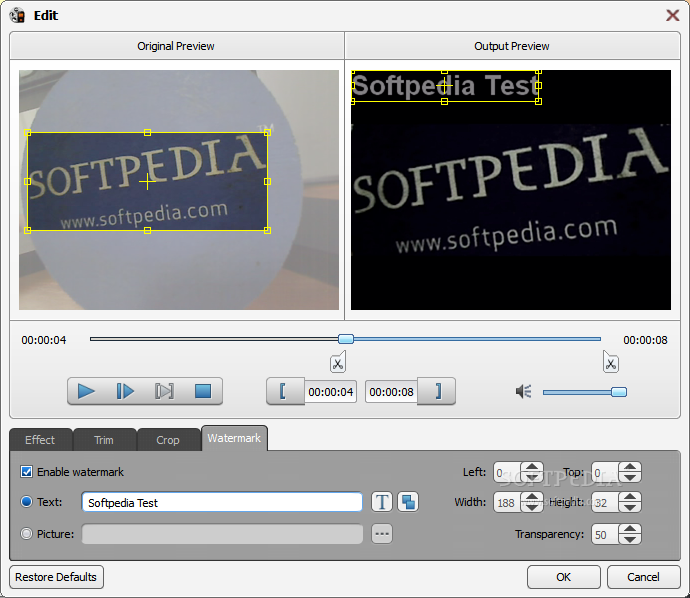Click the bracketed play-selection button
The height and width of the screenshot is (598, 690).
[164, 391]
